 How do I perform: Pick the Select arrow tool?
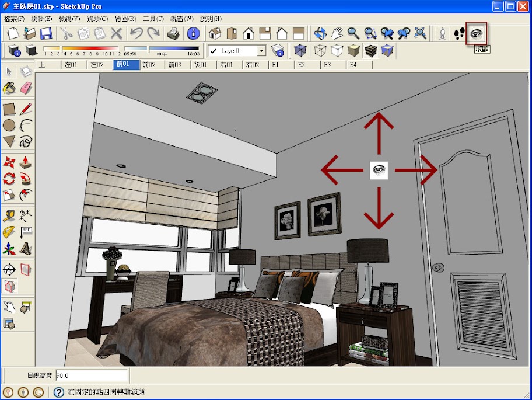tap(9, 72)
